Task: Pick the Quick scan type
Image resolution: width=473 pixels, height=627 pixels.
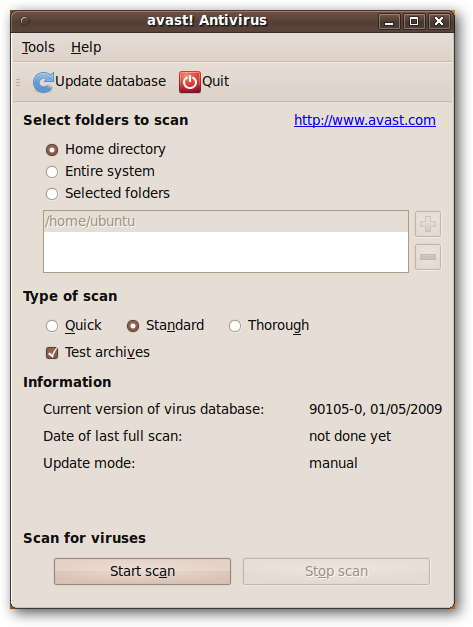Action: tap(52, 326)
